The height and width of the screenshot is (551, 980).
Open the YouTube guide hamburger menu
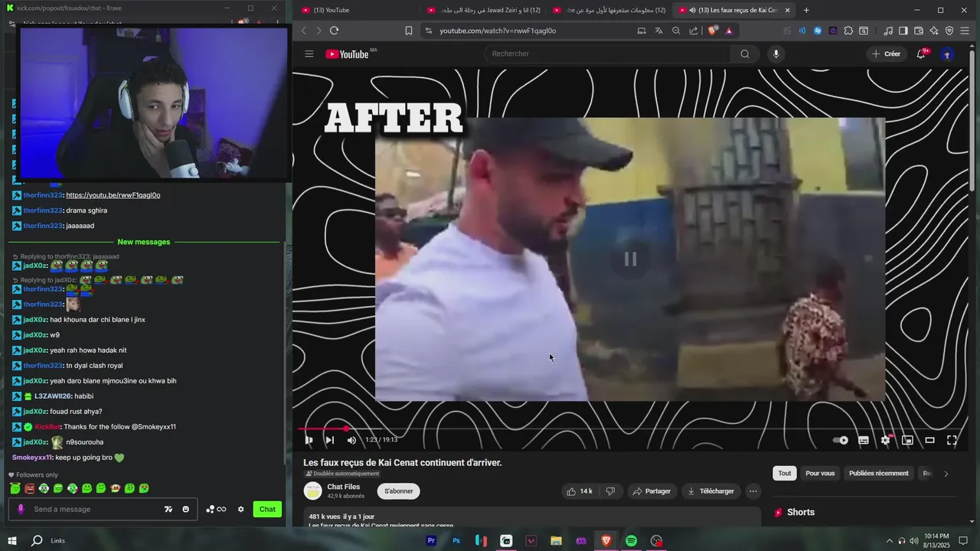[x=309, y=54]
